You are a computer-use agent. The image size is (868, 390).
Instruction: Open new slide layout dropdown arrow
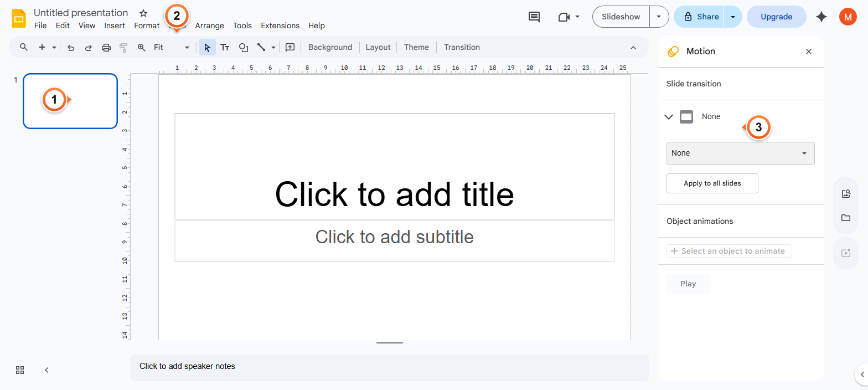coord(54,48)
